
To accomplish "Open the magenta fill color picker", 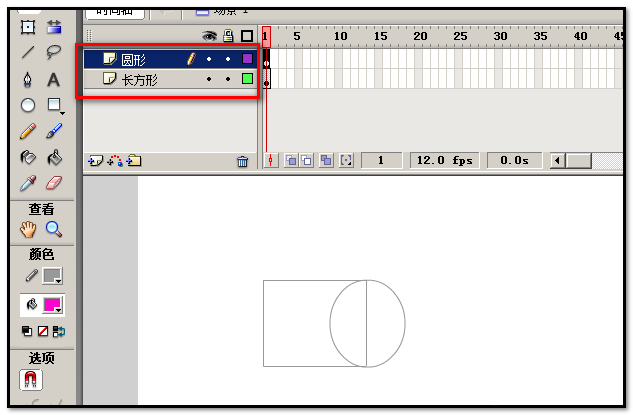I will pyautogui.click(x=52, y=305).
